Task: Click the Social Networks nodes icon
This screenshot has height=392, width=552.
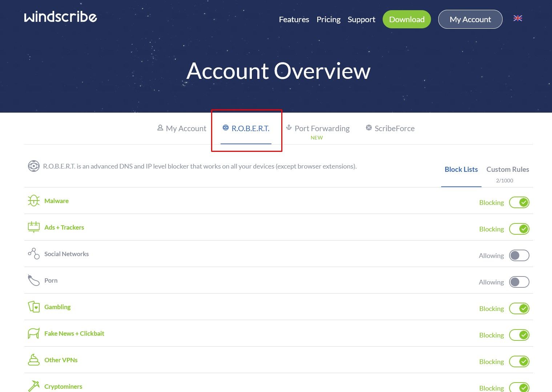Action: 34,254
